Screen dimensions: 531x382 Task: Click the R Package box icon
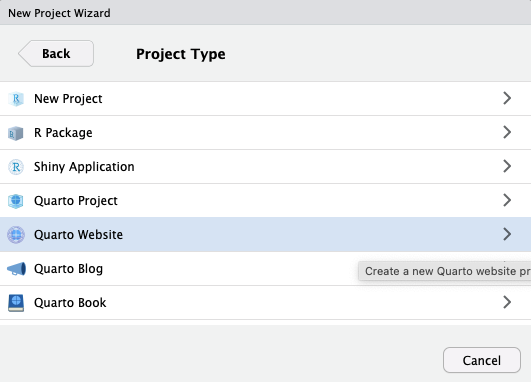pyautogui.click(x=16, y=133)
